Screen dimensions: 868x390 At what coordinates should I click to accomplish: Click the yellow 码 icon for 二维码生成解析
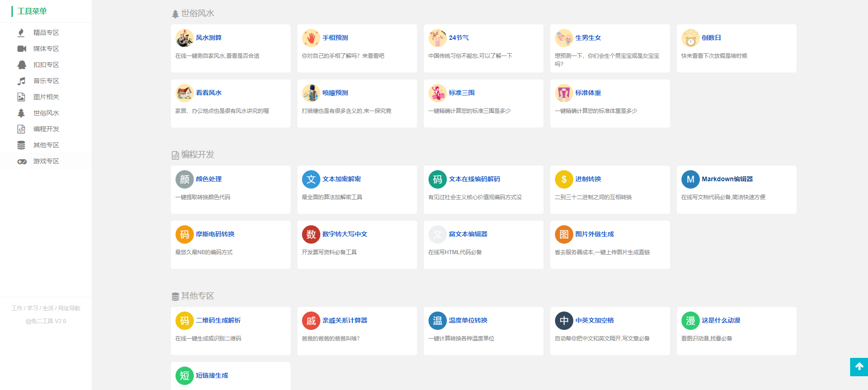185,321
